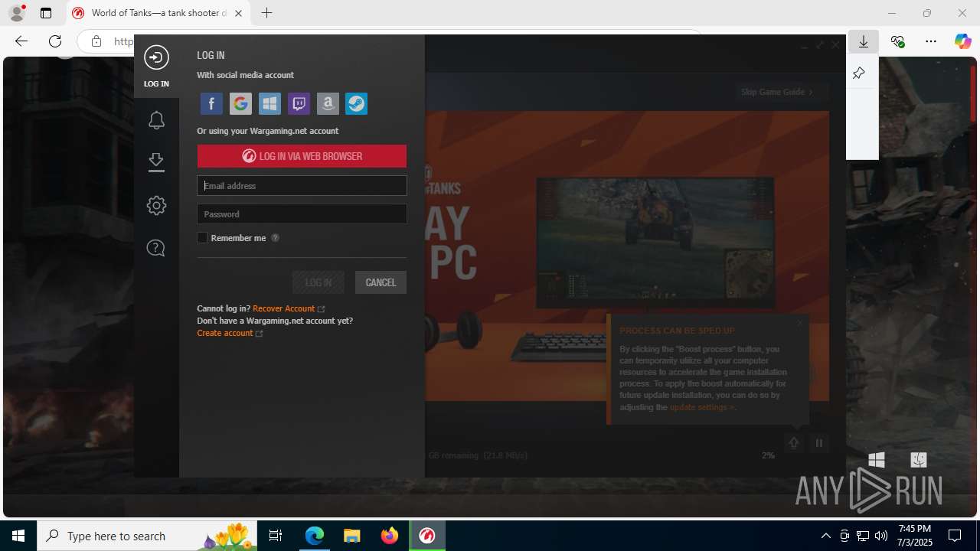The height and width of the screenshot is (551, 980).
Task: Open File Explorer from taskbar
Action: pos(351,536)
